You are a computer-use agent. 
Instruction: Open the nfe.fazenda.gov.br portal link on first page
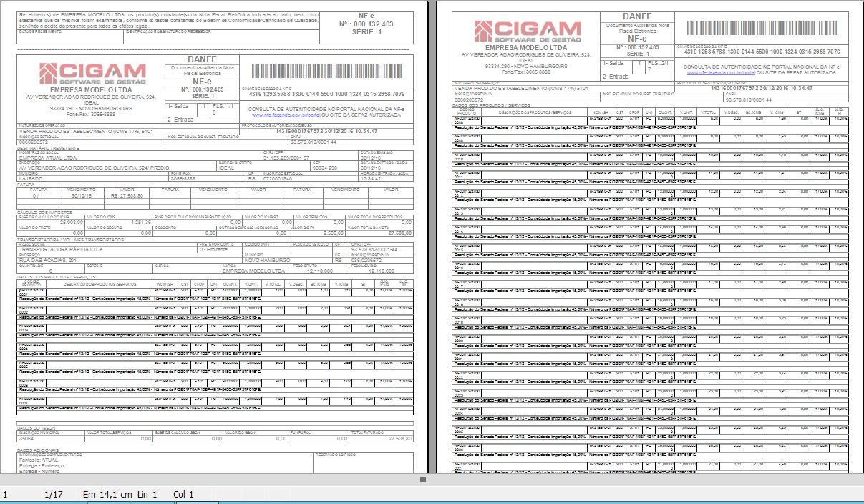coord(286,115)
